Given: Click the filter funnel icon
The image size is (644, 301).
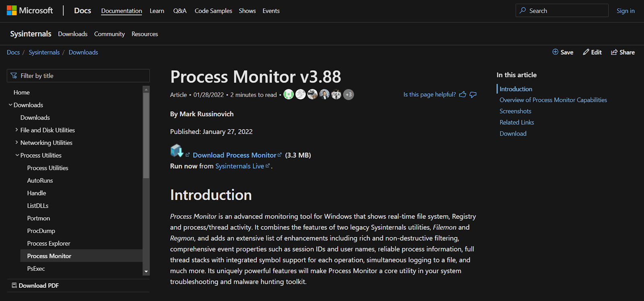Looking at the screenshot, I should tap(14, 76).
